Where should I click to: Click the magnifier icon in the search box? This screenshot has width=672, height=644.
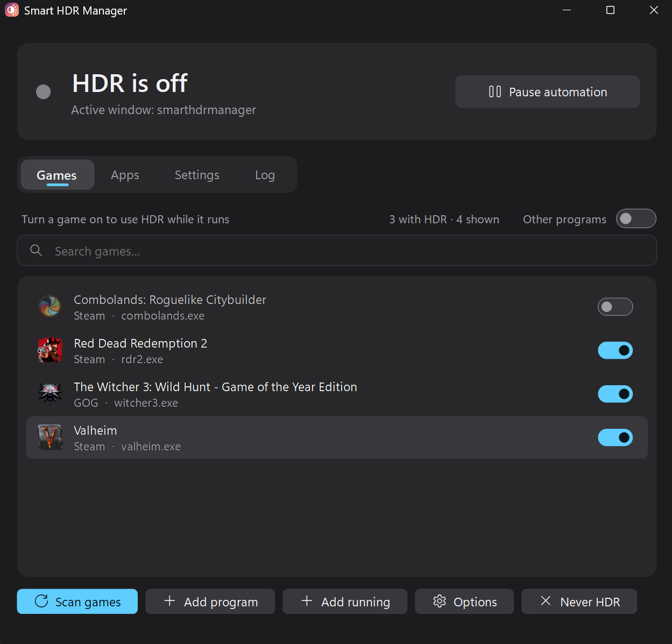[36, 250]
